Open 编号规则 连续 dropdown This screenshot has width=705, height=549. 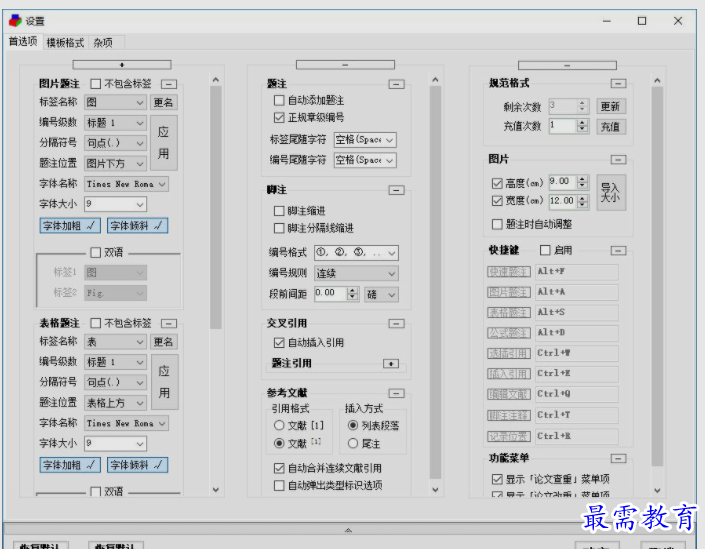tap(356, 273)
